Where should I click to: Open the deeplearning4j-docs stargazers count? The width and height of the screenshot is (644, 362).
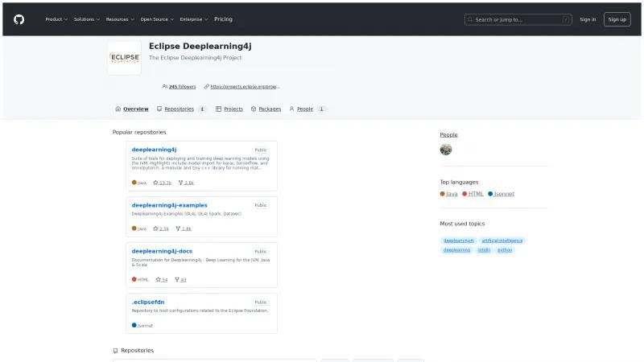click(165, 280)
